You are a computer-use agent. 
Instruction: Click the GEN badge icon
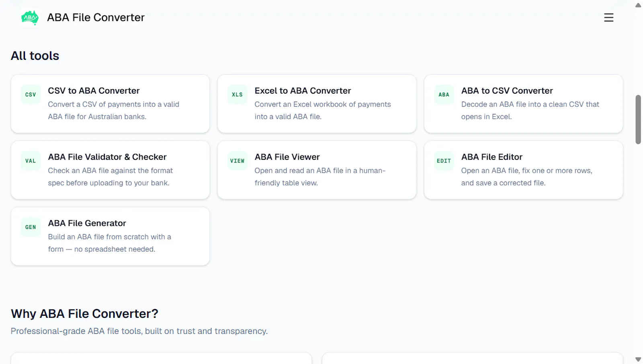[x=31, y=227]
